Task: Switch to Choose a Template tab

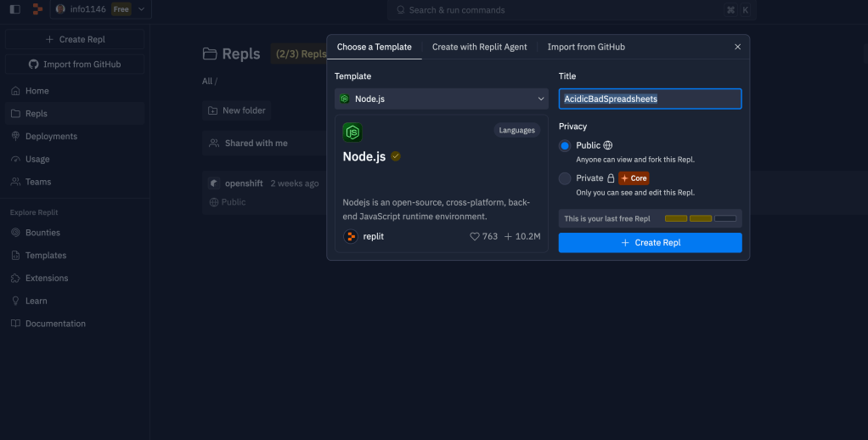Action: [375, 47]
